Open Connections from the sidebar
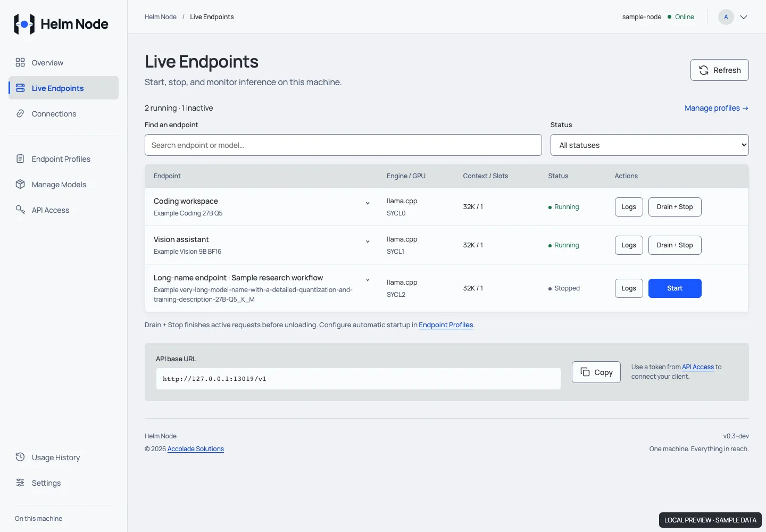766x532 pixels. click(63, 114)
